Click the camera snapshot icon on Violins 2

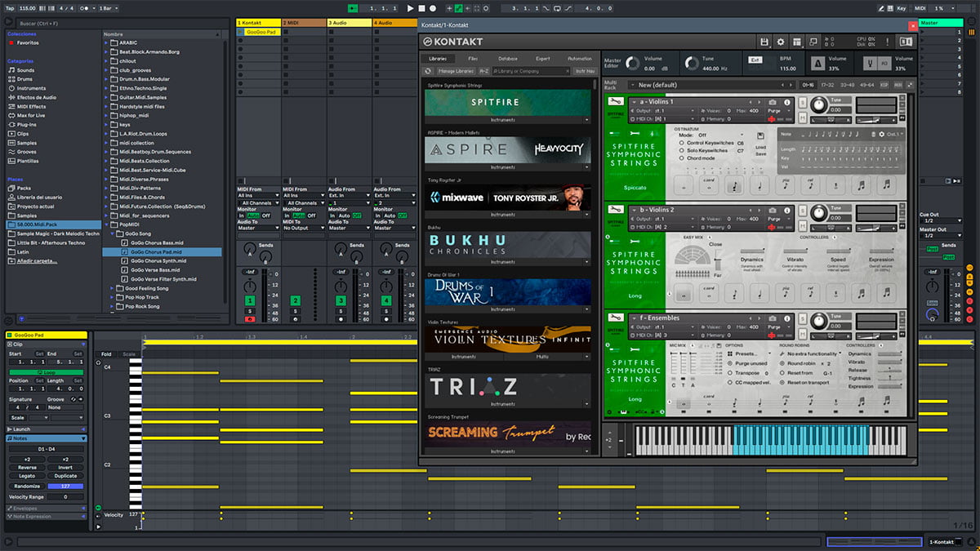click(773, 210)
